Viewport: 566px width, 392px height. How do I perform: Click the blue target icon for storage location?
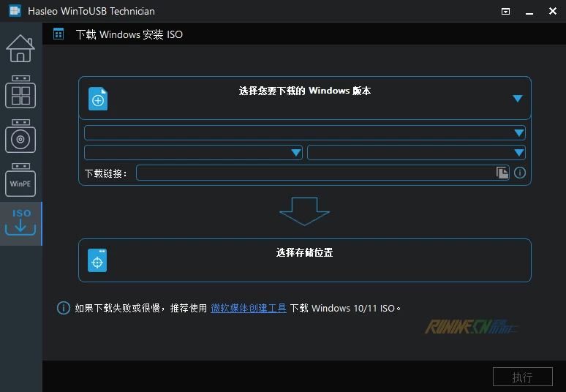click(x=98, y=260)
